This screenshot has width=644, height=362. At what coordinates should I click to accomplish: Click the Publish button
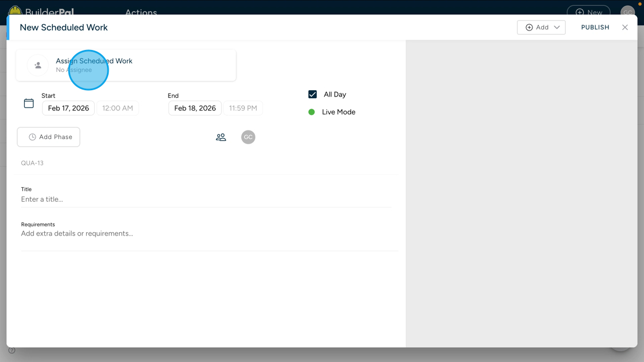[x=595, y=27]
